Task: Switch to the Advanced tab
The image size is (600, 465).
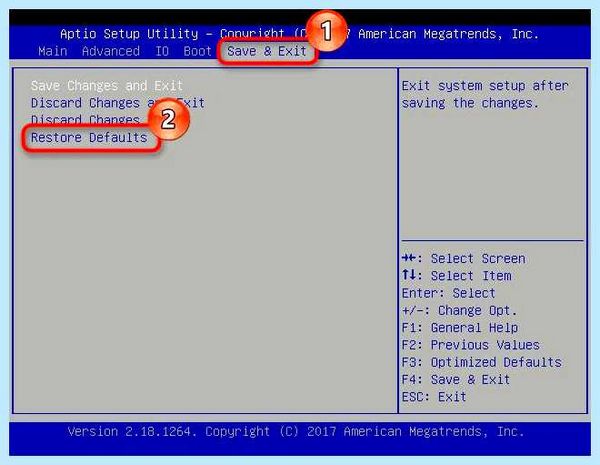Action: coord(111,51)
